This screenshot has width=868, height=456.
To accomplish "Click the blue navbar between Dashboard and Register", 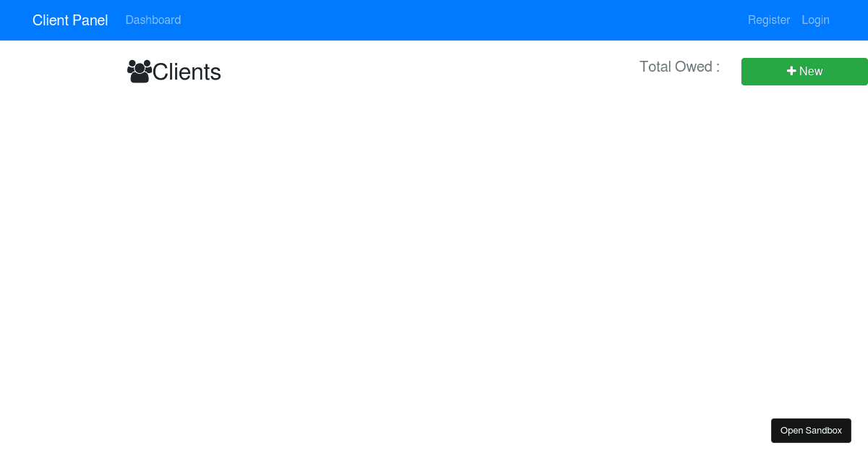I will (x=463, y=20).
